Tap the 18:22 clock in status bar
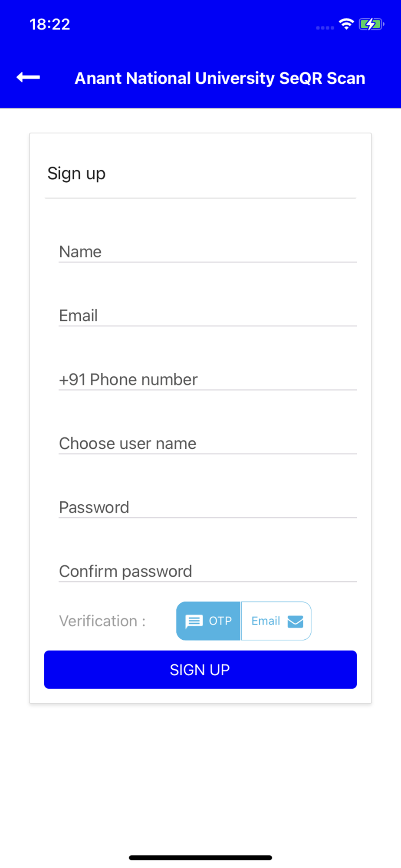This screenshot has width=401, height=868. coord(50,24)
